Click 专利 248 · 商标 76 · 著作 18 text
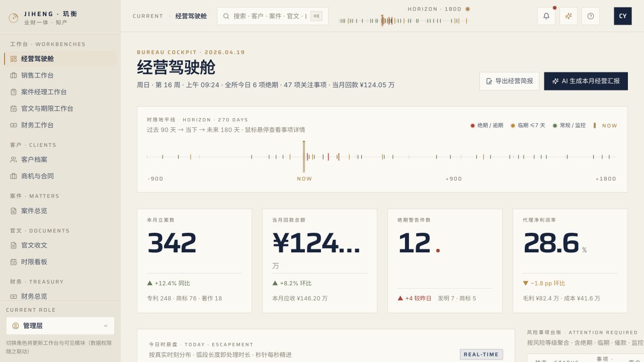The image size is (644, 362). (x=184, y=299)
